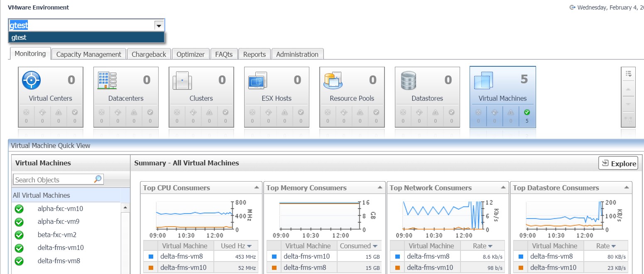
Task: Click the Datastores database cylinder icon
Action: [x=409, y=80]
